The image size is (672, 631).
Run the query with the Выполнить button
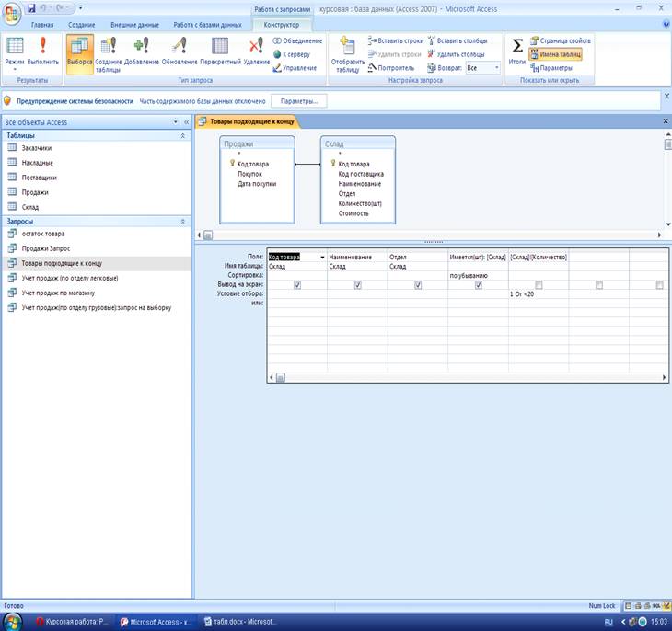(49, 52)
